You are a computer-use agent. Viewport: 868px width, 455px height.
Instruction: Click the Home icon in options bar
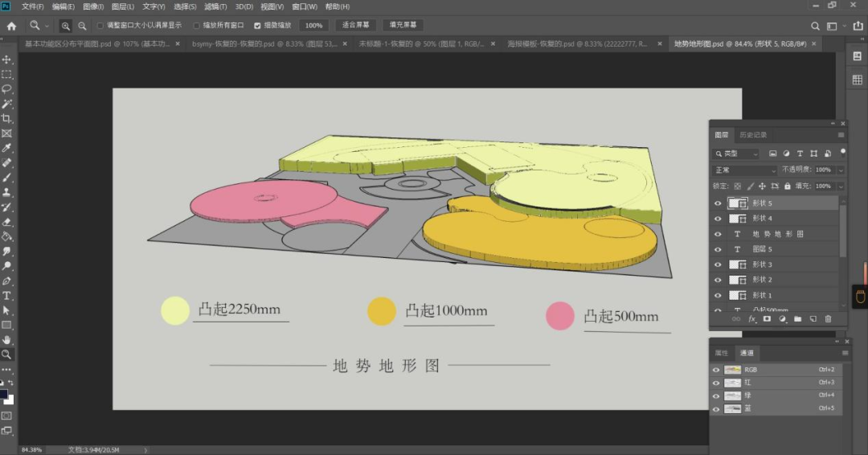point(11,26)
